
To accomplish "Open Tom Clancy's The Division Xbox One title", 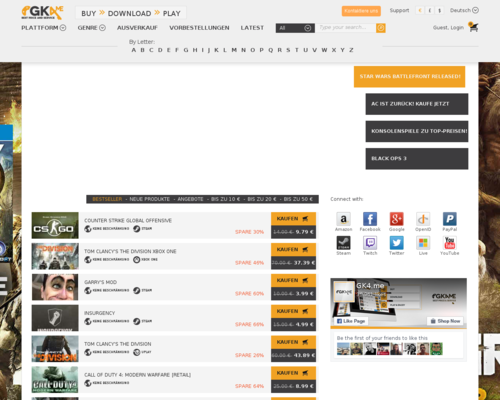I will coord(130,251).
